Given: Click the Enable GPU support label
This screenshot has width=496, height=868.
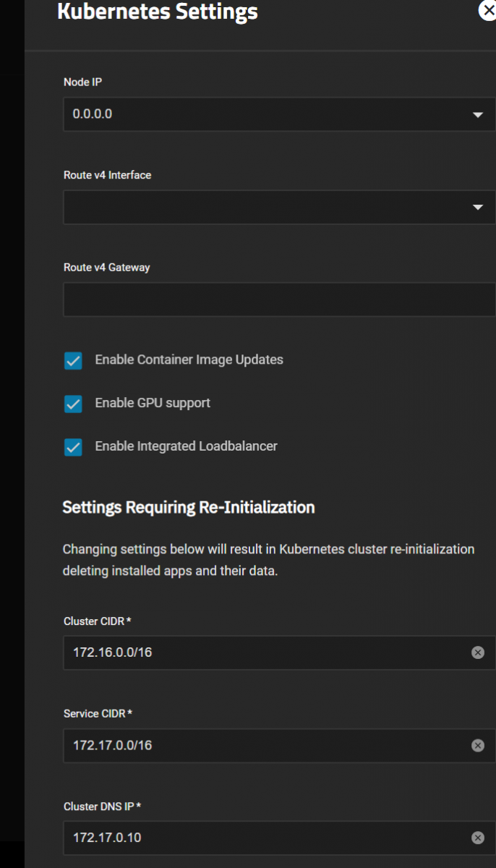Looking at the screenshot, I should (153, 403).
